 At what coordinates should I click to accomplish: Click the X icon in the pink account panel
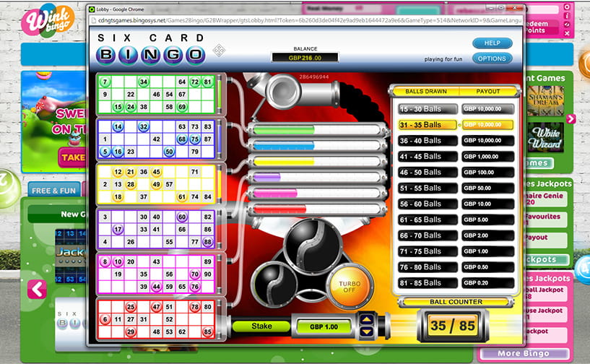pos(567,33)
